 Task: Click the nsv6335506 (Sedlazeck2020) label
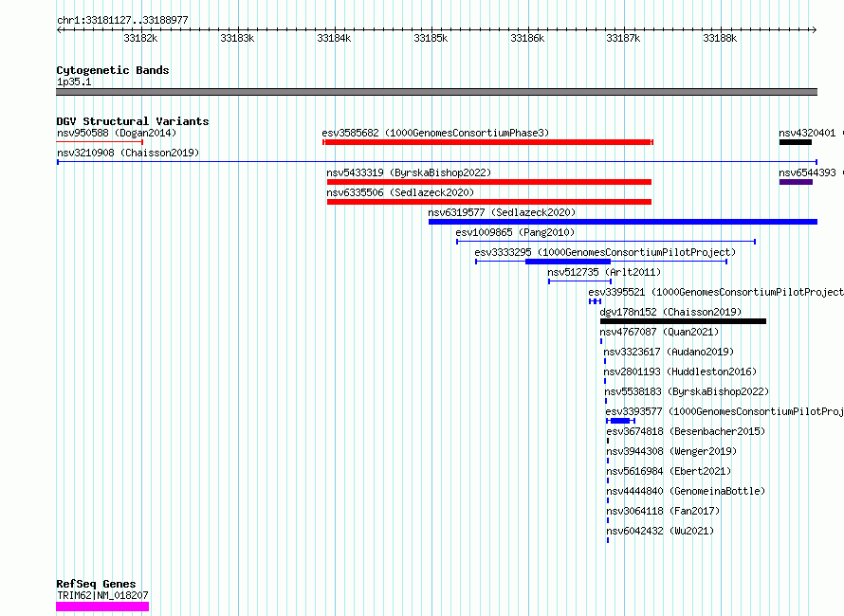pos(400,192)
